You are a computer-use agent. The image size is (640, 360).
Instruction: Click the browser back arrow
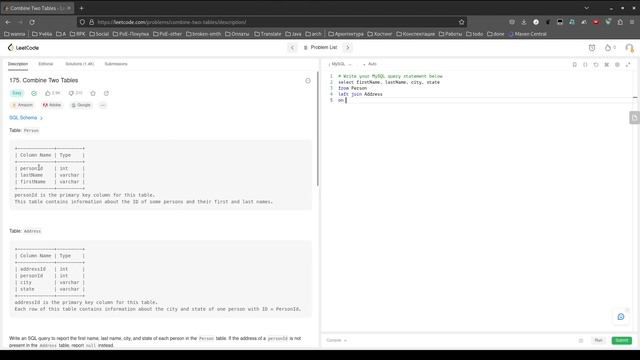click(8, 22)
